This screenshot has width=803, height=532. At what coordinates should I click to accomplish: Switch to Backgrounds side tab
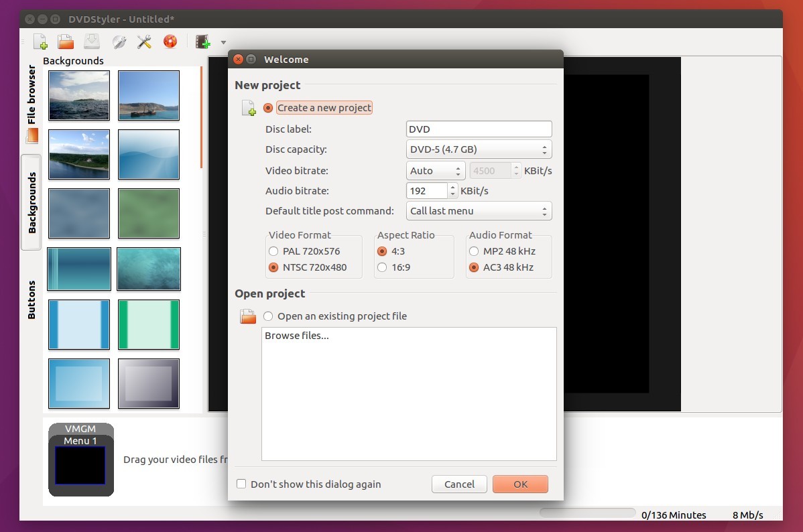(x=32, y=203)
